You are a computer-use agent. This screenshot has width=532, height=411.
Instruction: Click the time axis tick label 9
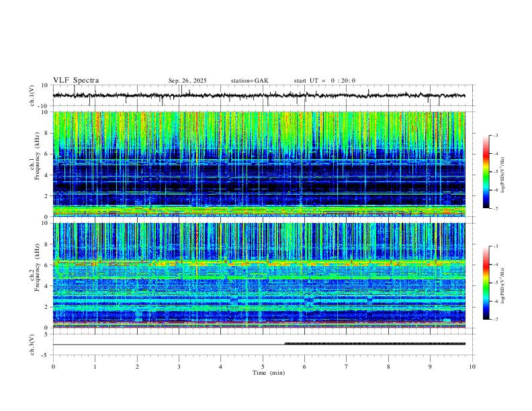click(x=430, y=367)
